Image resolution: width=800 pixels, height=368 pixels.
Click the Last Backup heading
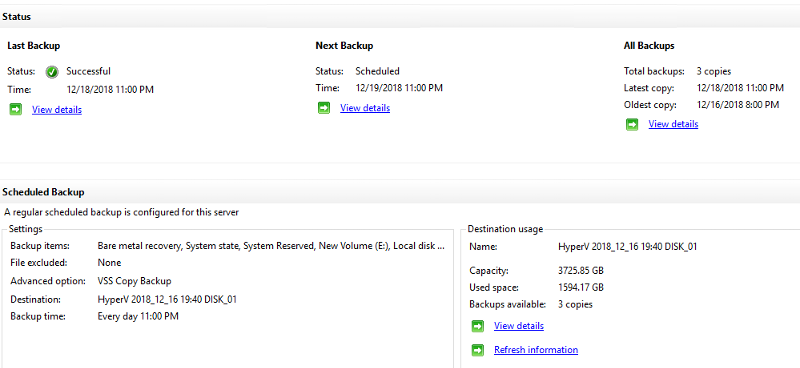pyautogui.click(x=34, y=45)
